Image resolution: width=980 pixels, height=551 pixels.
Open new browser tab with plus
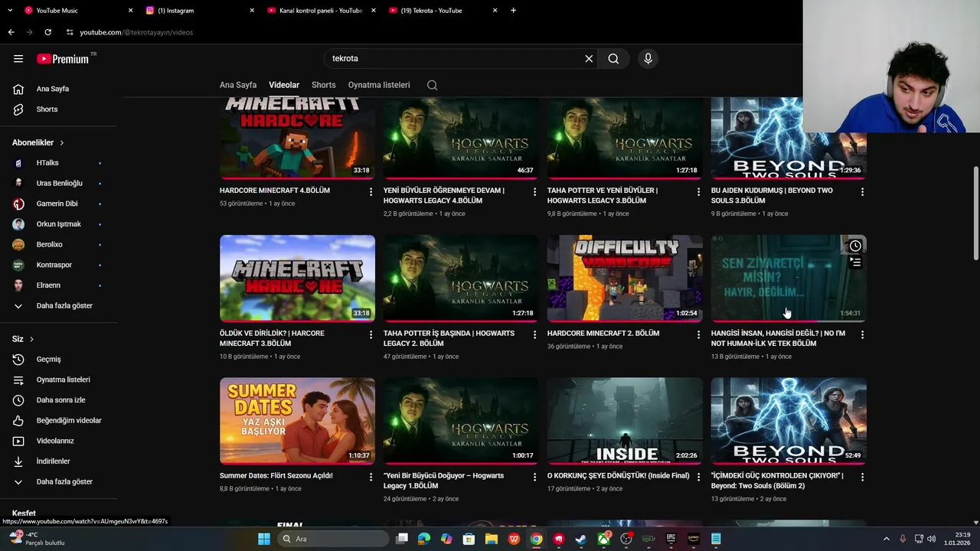[513, 11]
